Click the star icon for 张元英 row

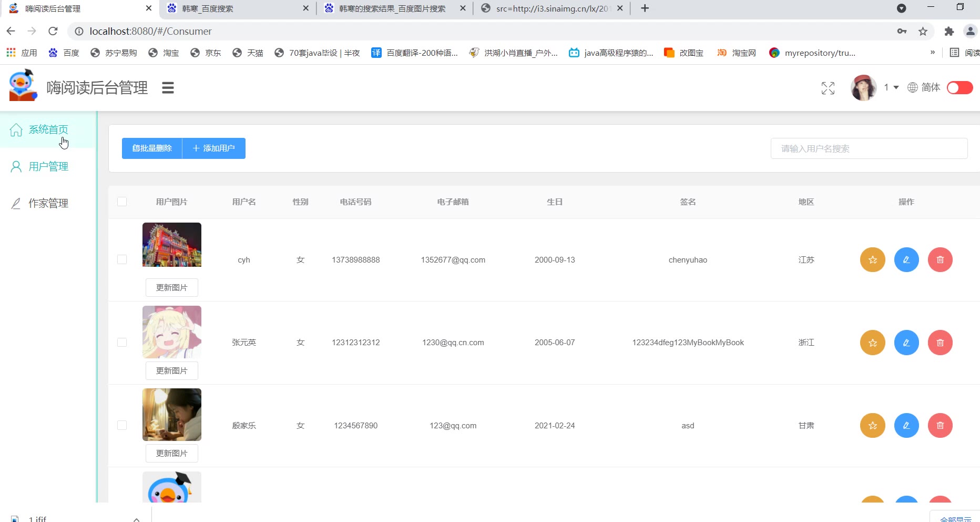[873, 343]
